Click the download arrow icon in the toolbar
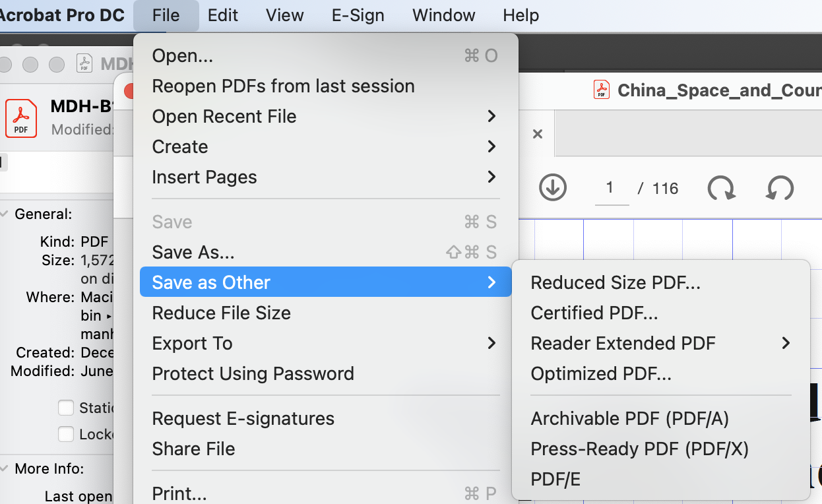 [553, 187]
